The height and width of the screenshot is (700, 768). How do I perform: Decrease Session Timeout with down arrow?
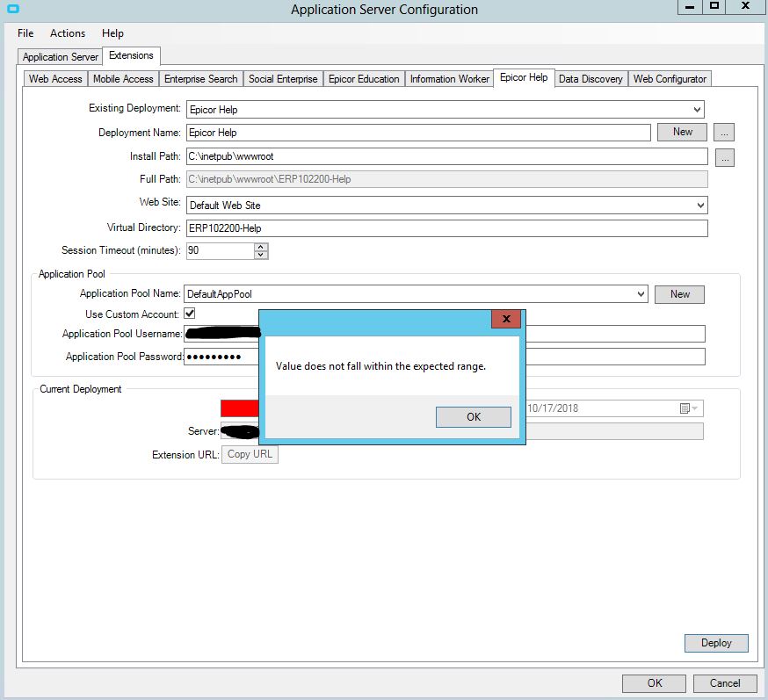tap(261, 255)
